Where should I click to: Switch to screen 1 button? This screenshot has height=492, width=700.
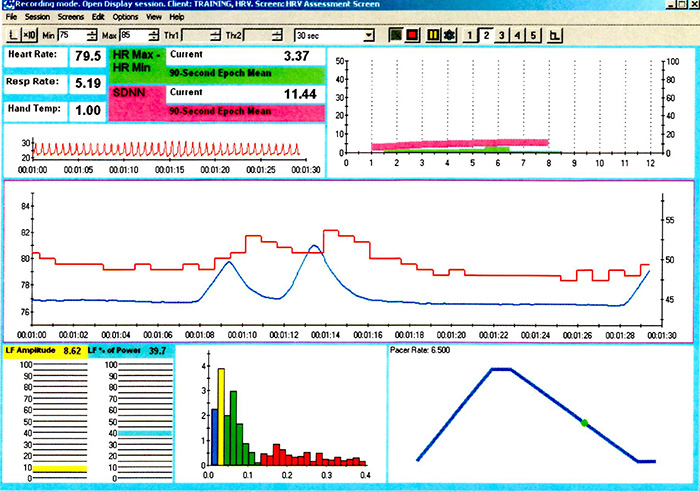click(x=472, y=35)
